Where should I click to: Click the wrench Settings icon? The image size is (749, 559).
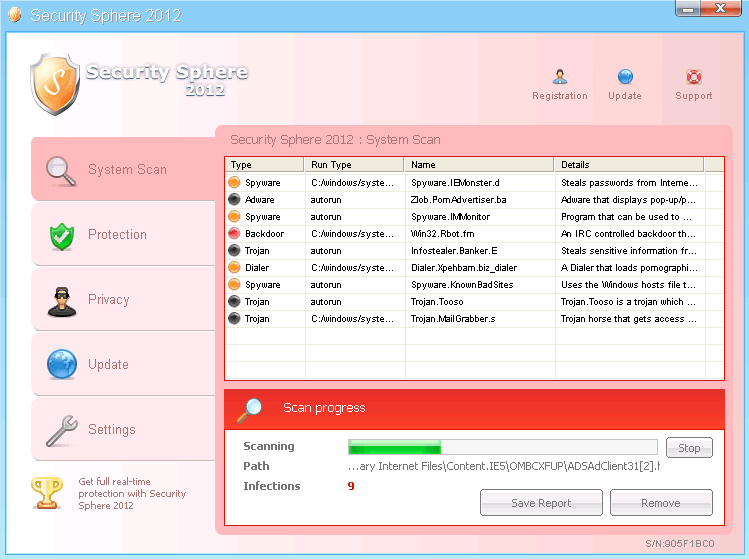[x=62, y=430]
